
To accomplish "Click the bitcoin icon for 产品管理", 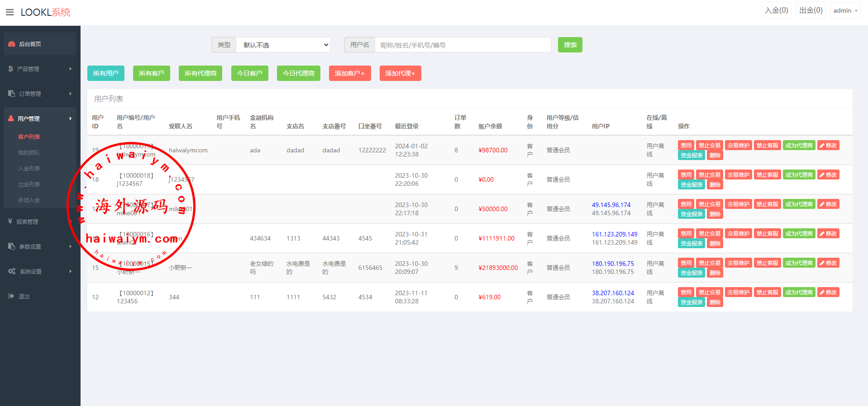I will point(11,69).
